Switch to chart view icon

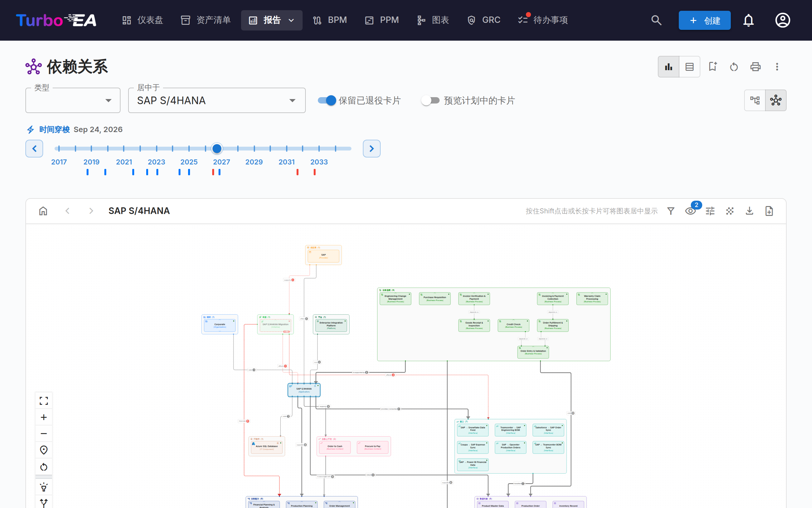(x=668, y=67)
